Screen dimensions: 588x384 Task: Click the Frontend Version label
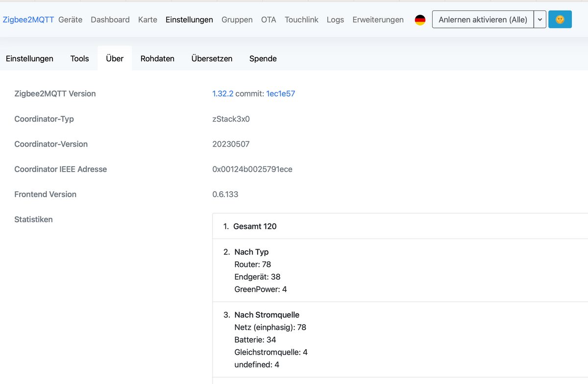pyautogui.click(x=46, y=194)
